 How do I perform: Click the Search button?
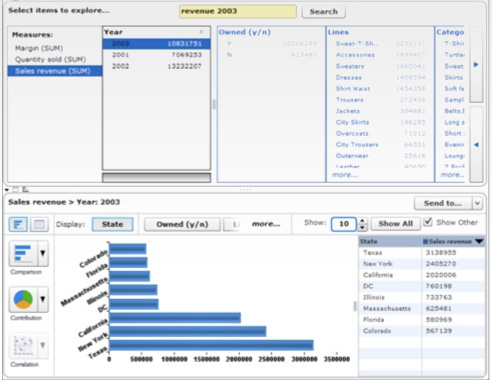(x=323, y=12)
